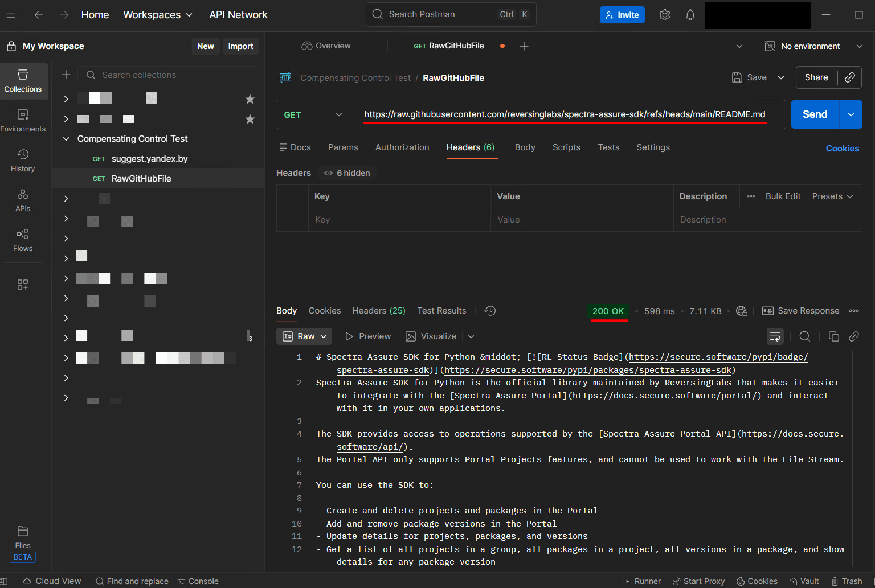875x588 pixels.
Task: Toggle line wrap in response viewer
Action: pos(775,336)
